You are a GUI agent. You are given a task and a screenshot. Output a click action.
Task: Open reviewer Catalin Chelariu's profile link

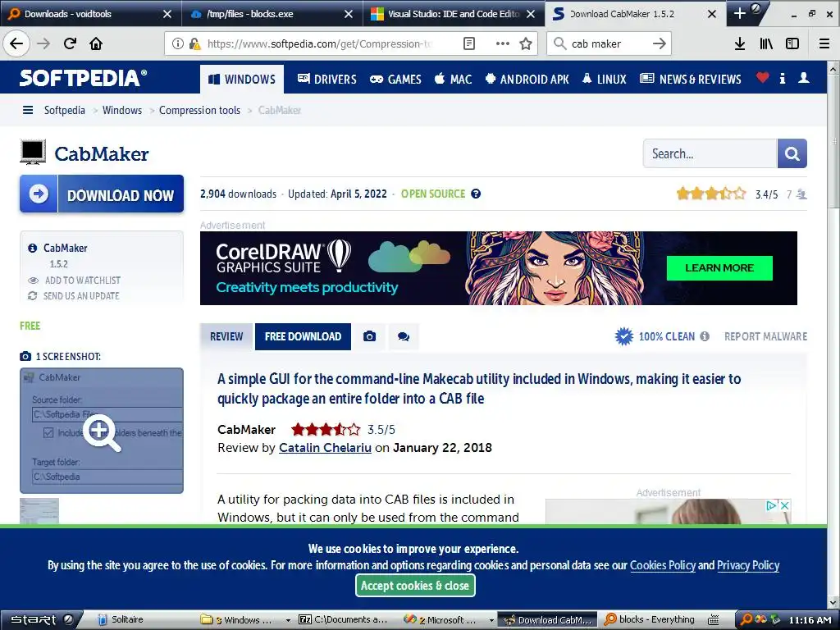pos(325,448)
